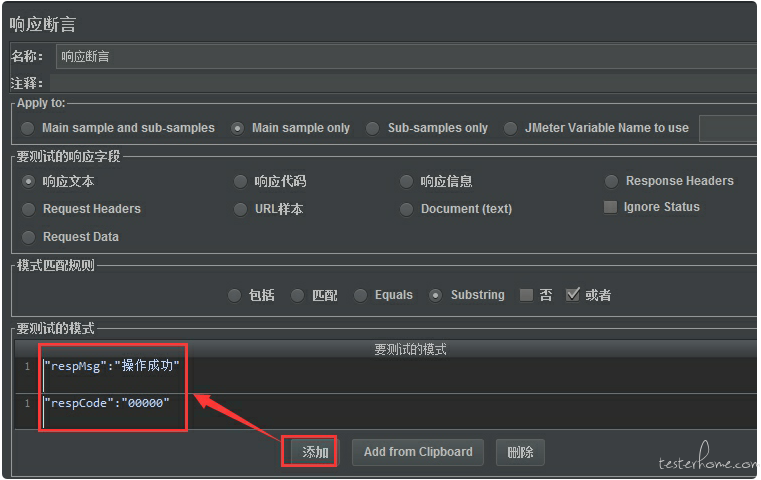Select the respCode 00000 pattern row

[x=386, y=412]
